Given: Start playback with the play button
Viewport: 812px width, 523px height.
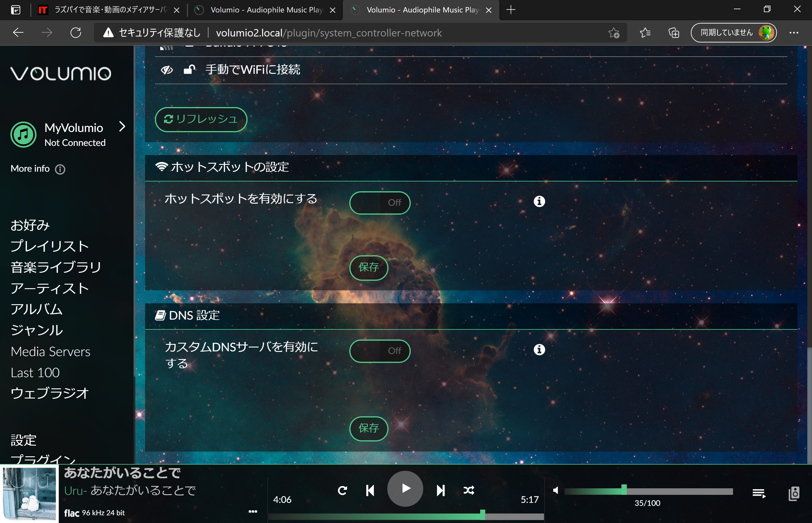Looking at the screenshot, I should tap(405, 488).
